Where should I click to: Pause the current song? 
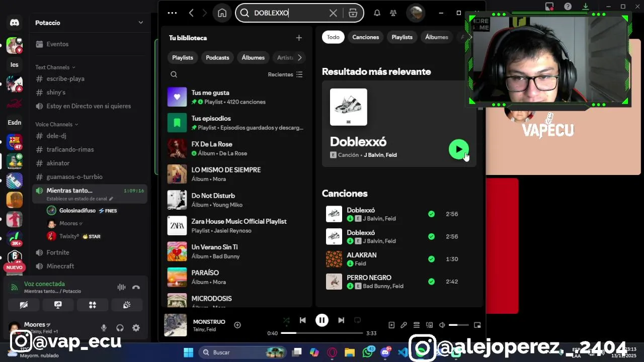click(x=322, y=320)
